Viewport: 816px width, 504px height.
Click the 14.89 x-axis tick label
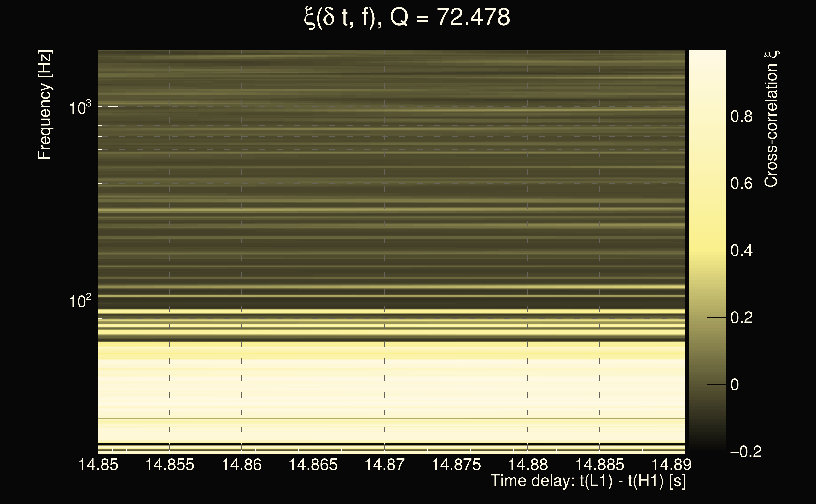671,465
